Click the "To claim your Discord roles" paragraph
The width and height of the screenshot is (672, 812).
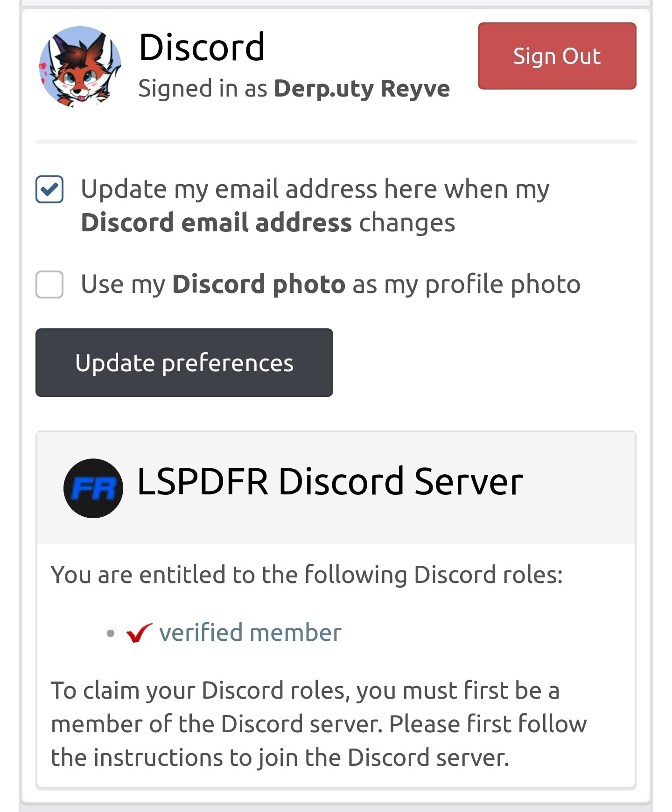pyautogui.click(x=318, y=724)
